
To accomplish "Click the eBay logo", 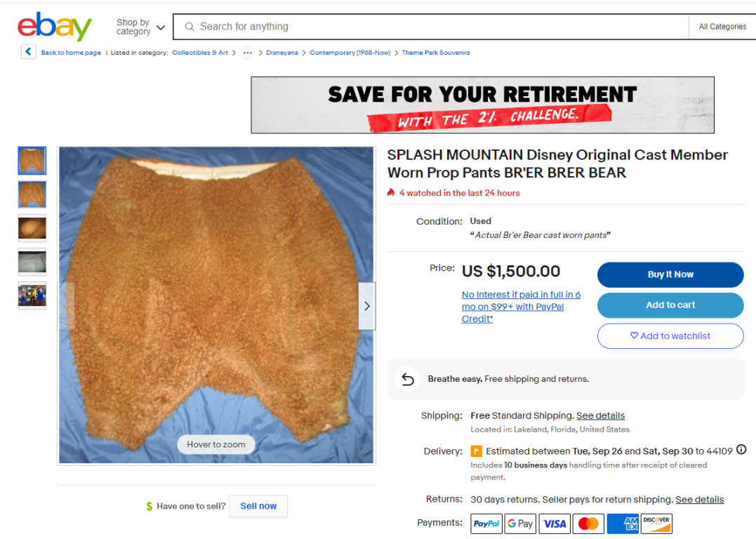I will pyautogui.click(x=55, y=27).
